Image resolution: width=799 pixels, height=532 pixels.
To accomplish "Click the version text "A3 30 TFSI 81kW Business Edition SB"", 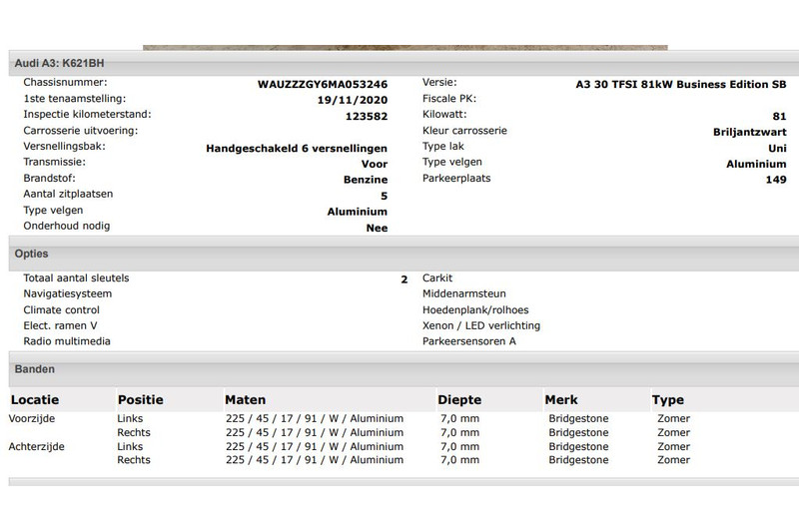I will (680, 84).
